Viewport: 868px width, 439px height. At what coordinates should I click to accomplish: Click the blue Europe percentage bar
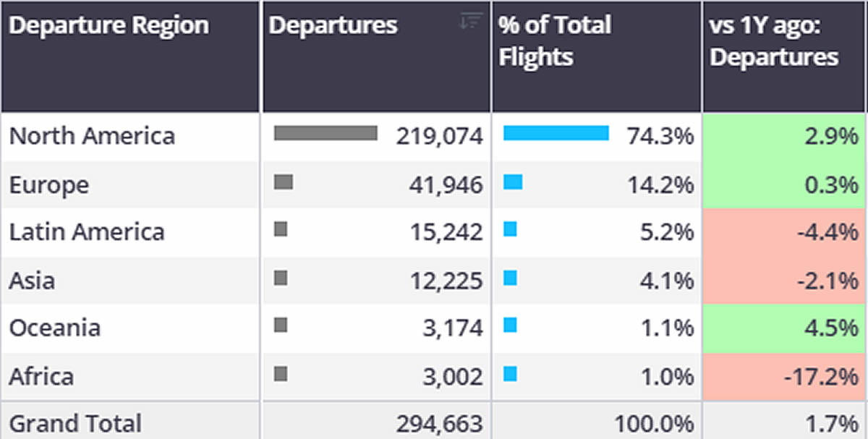[513, 182]
